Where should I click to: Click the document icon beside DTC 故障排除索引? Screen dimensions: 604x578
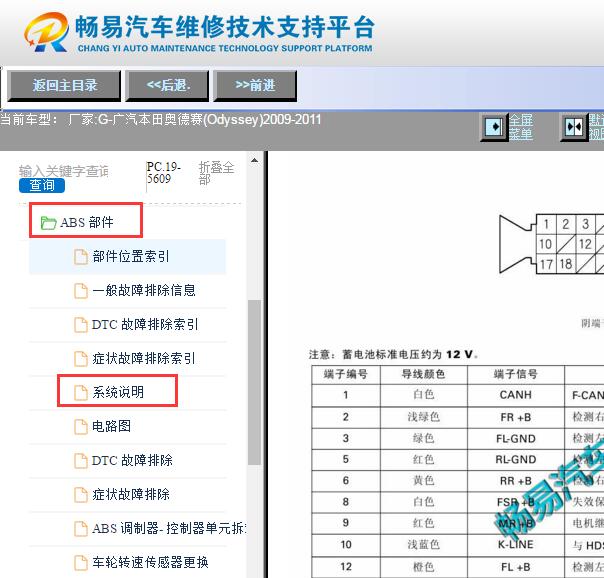[81, 325]
